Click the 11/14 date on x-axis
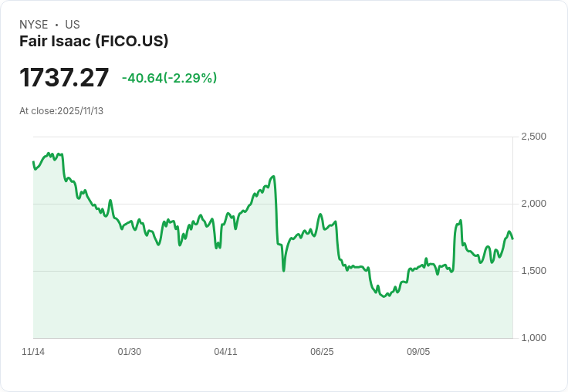Screen dimensions: 568x392 [33, 352]
